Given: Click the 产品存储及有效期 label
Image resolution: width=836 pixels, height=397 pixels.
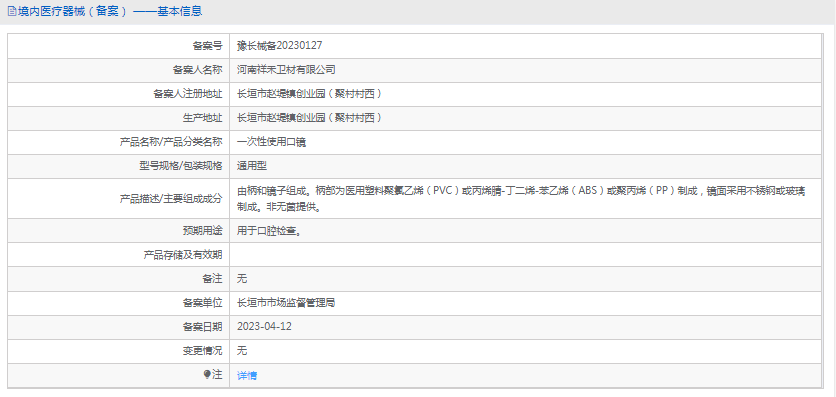Looking at the screenshot, I should [x=183, y=255].
